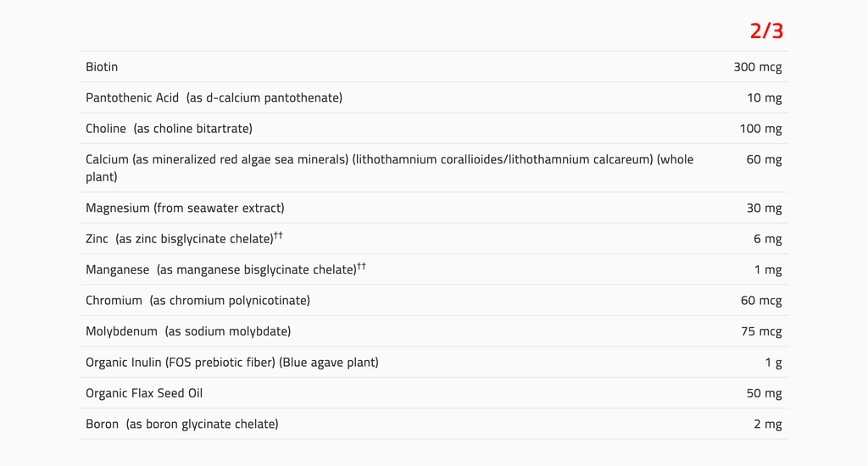This screenshot has width=868, height=466.
Task: Select the 100 mg Choline amount
Action: click(x=760, y=129)
